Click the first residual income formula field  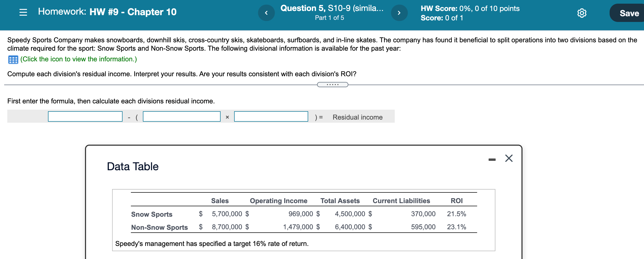[85, 116]
